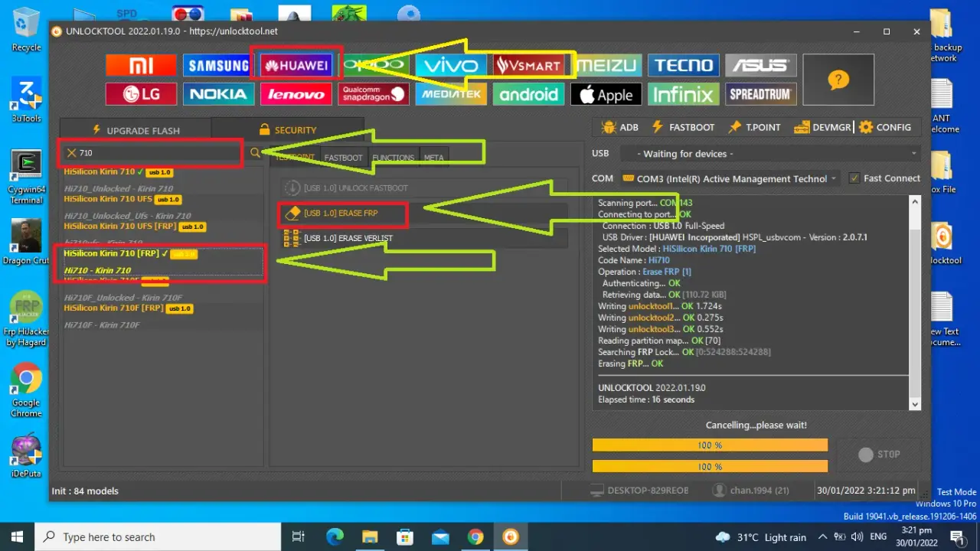
Task: Open the T.POINT test point button
Action: (755, 127)
